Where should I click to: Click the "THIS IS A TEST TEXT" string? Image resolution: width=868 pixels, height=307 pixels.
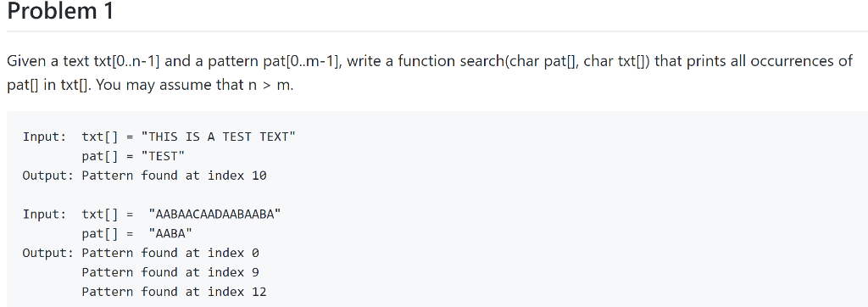coord(219,137)
